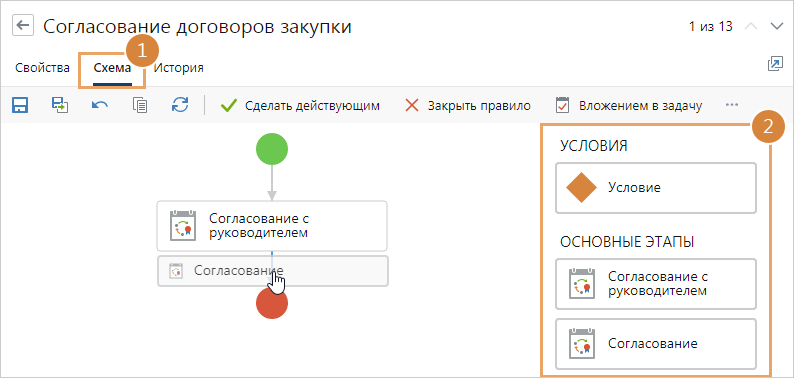Click the 'ОСНОВНЫЕ ЭТАПЫ' section heading
Image resolution: width=794 pixels, height=378 pixels.
coord(627,242)
